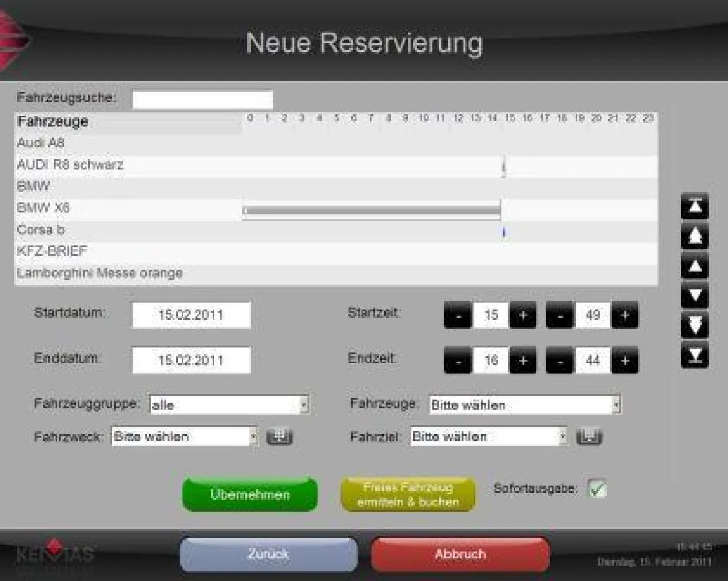
Task: Click the scroll-to-top arrow beside the vehicle list
Action: click(x=694, y=207)
